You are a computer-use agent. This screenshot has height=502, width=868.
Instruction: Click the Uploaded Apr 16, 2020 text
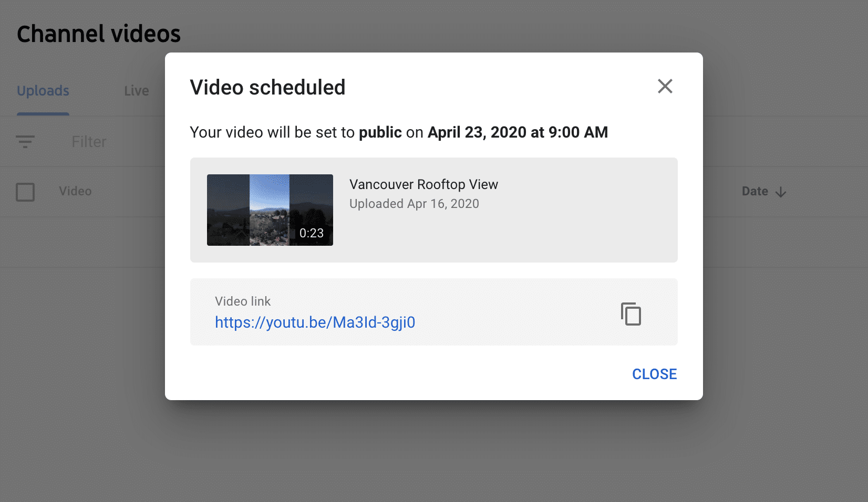pyautogui.click(x=414, y=204)
